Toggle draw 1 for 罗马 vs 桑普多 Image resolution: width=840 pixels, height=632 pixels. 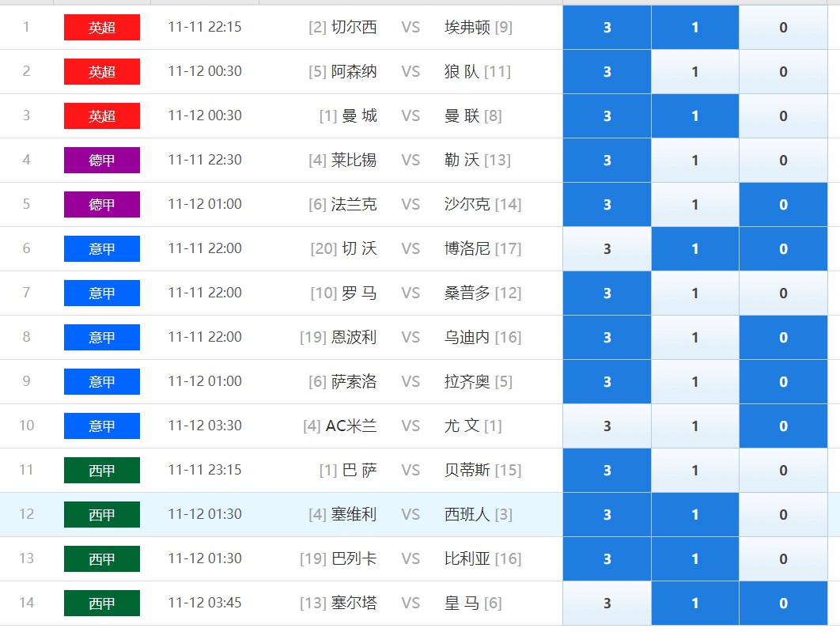click(694, 293)
